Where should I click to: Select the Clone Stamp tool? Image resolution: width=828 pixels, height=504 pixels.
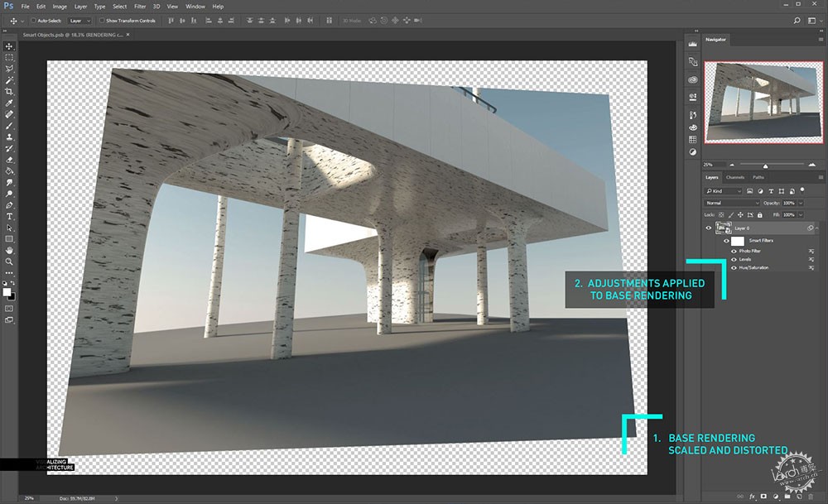click(x=9, y=137)
